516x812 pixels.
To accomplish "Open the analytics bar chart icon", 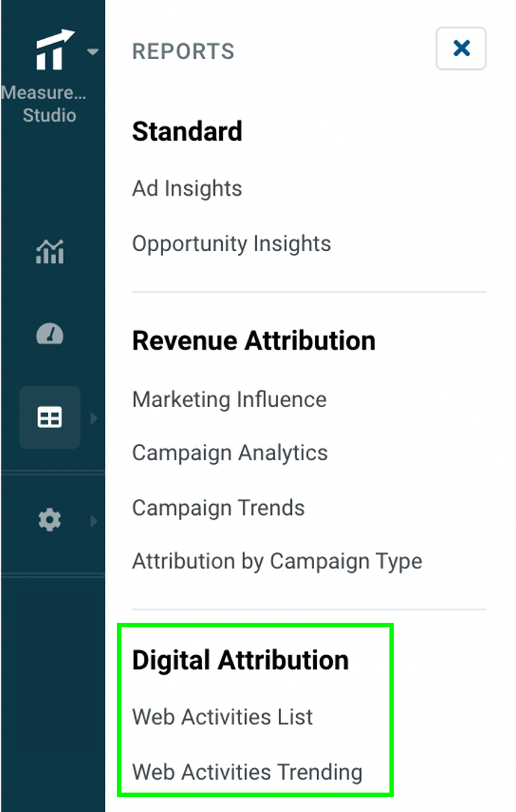I will [50, 252].
